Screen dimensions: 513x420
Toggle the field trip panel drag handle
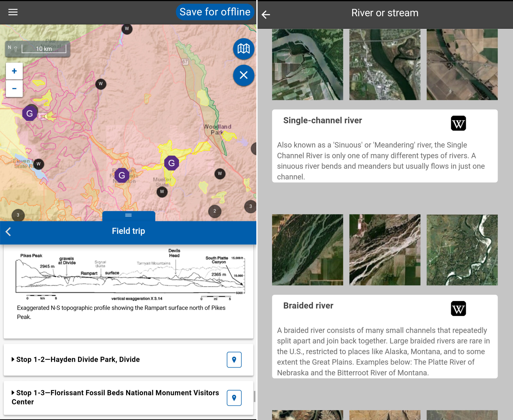point(128,215)
